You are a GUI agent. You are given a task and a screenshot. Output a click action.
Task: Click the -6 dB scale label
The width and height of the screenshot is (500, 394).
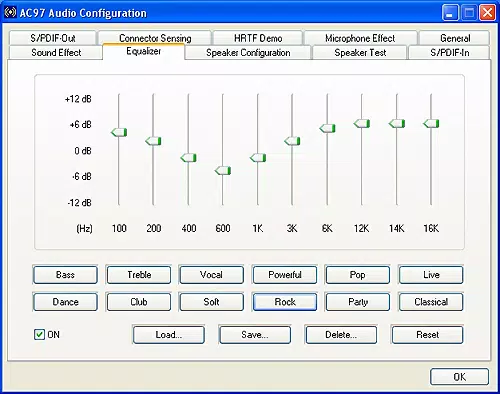[82, 176]
